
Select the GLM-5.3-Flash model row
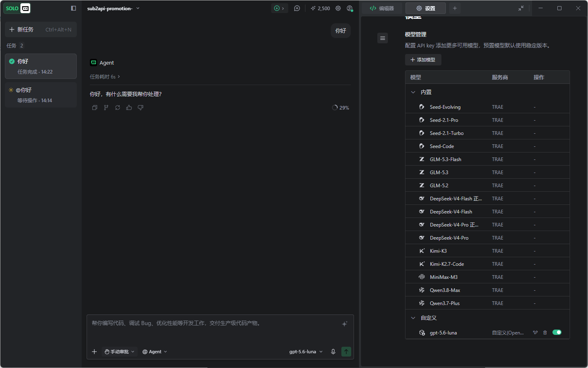pos(488,159)
